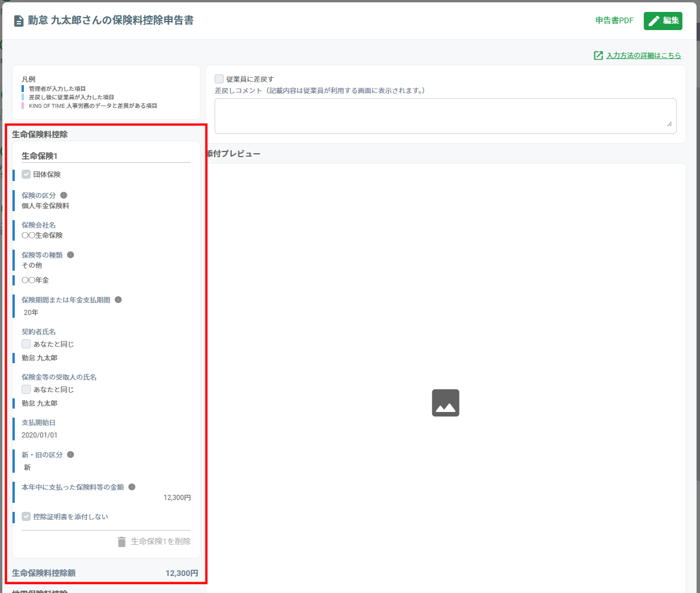Toggle あなたと同じ checkbox under 保険金等の受取人の氏名
This screenshot has height=593, width=700.
click(x=26, y=389)
